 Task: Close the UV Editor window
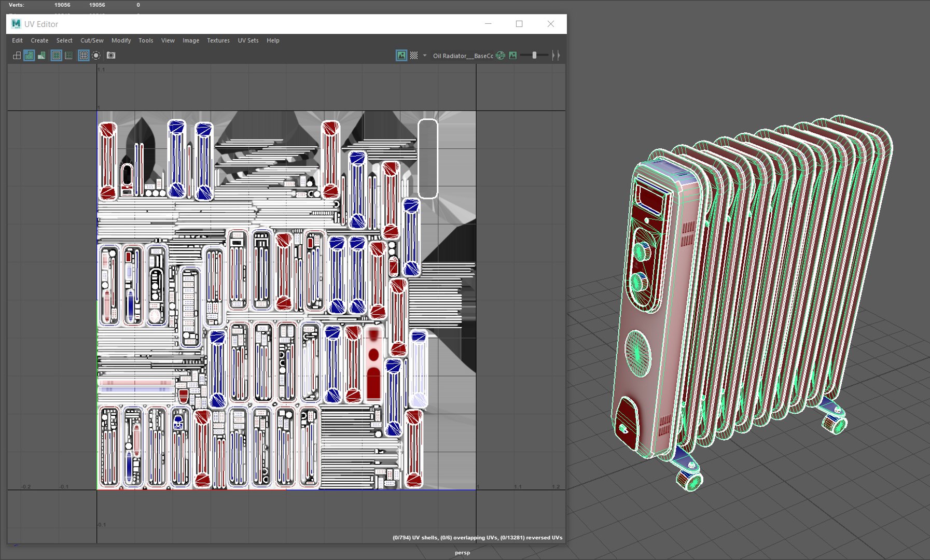(551, 24)
